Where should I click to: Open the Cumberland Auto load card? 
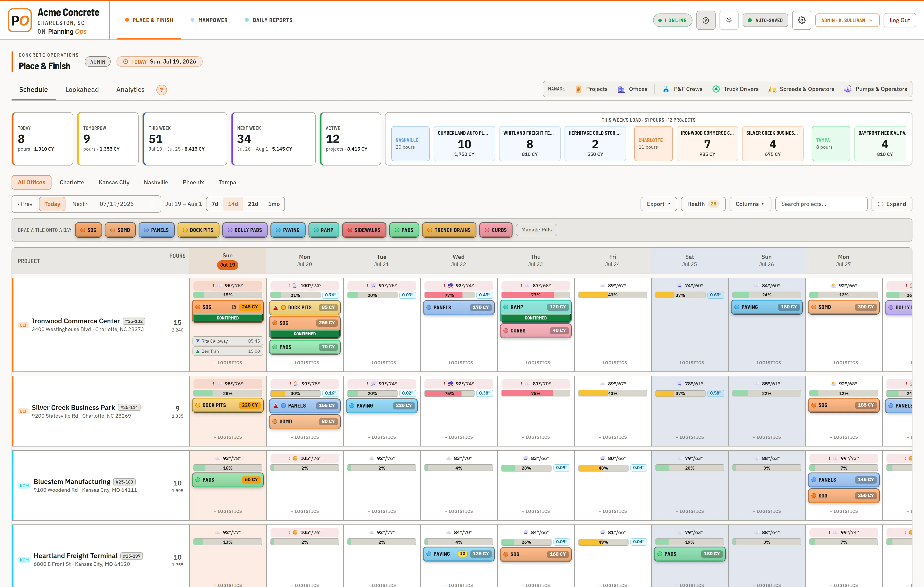[464, 143]
